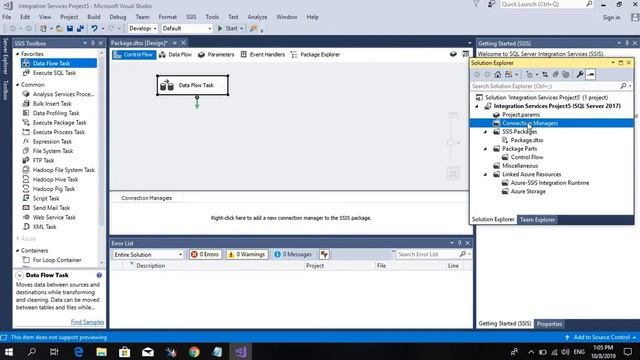The image size is (640, 360).
Task: Open Properties wrench in Solution Explorer
Action: pos(580,74)
